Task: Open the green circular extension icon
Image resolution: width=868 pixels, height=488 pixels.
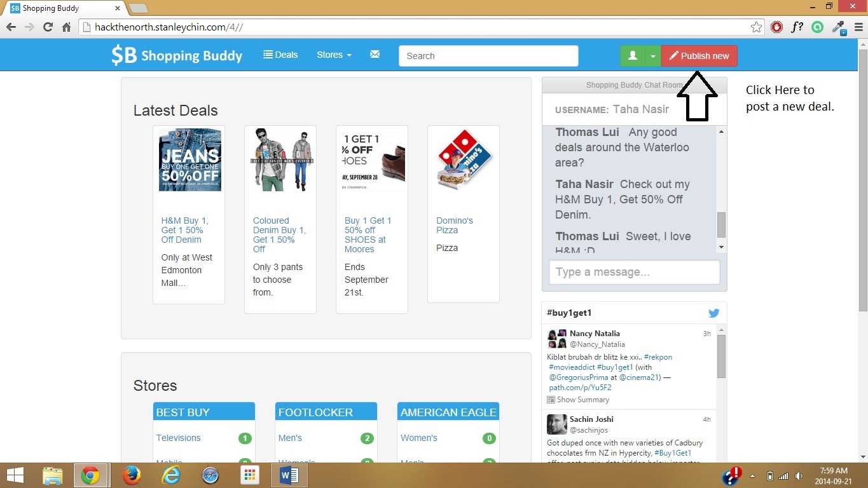Action: tap(818, 27)
